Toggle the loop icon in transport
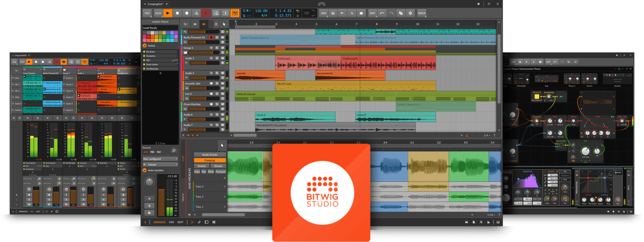Image resolution: width=644 pixels, height=242 pixels. pos(306,13)
